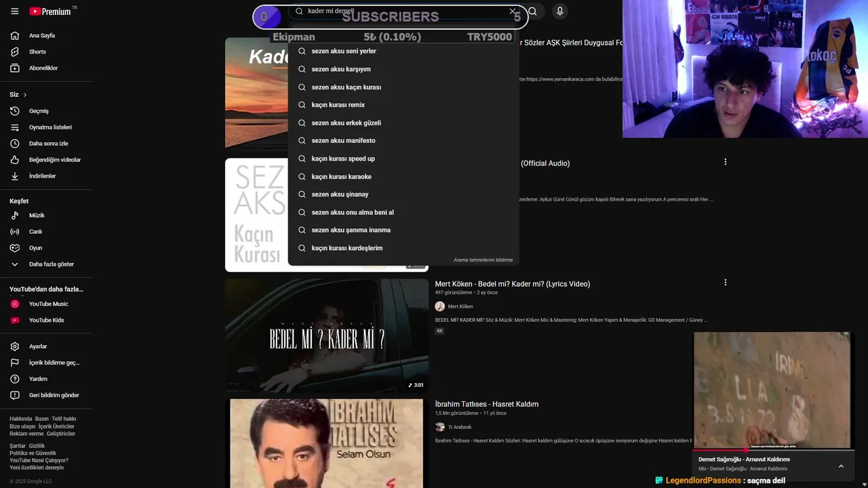Open Geçmiş history icon
The image size is (868, 488).
tap(14, 111)
